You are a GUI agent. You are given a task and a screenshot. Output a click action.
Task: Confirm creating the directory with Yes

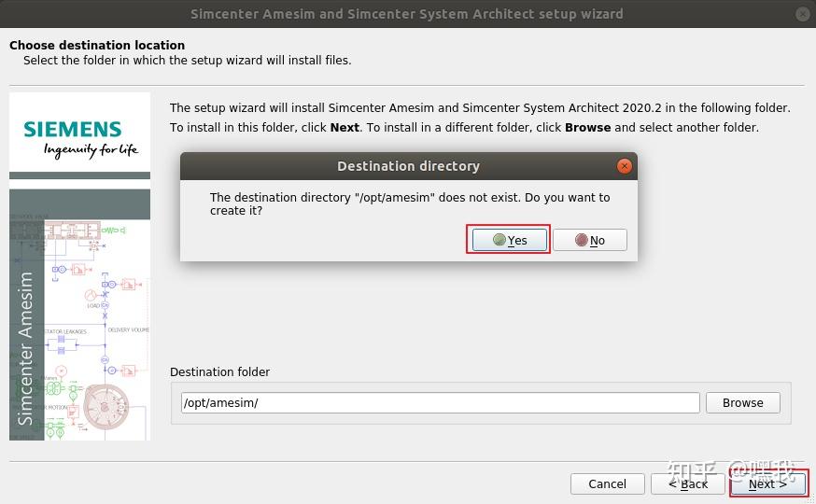point(509,240)
